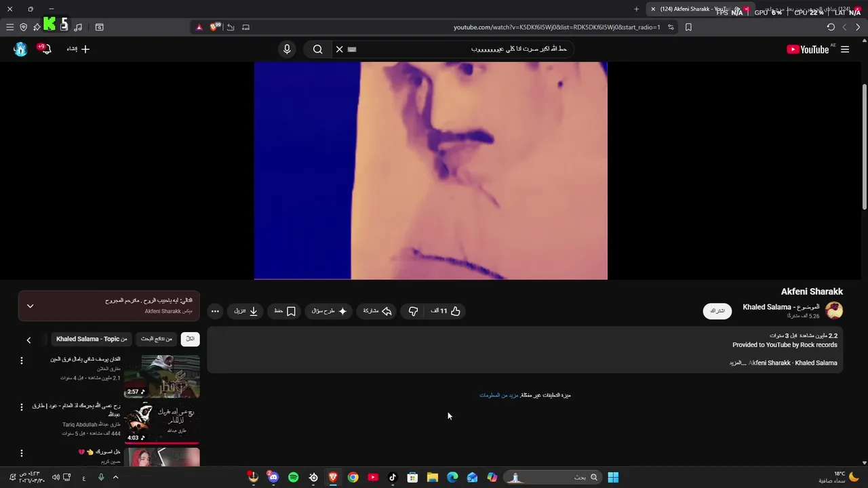Open the YouTube account avatar
This screenshot has height=488, width=868.
pyautogui.click(x=20, y=49)
